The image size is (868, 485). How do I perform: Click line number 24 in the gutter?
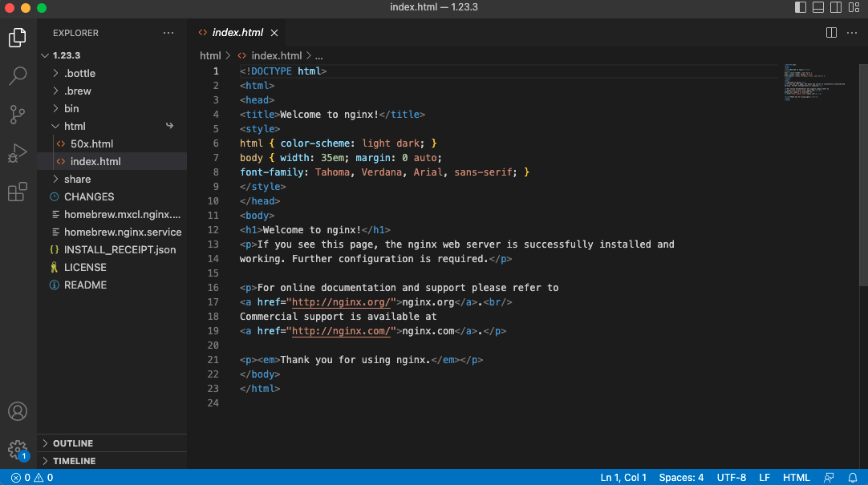(213, 403)
